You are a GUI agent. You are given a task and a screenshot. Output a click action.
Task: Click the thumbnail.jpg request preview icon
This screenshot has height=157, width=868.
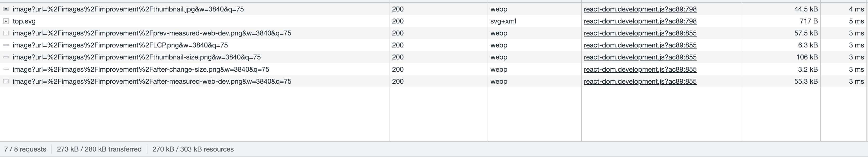(x=6, y=9)
